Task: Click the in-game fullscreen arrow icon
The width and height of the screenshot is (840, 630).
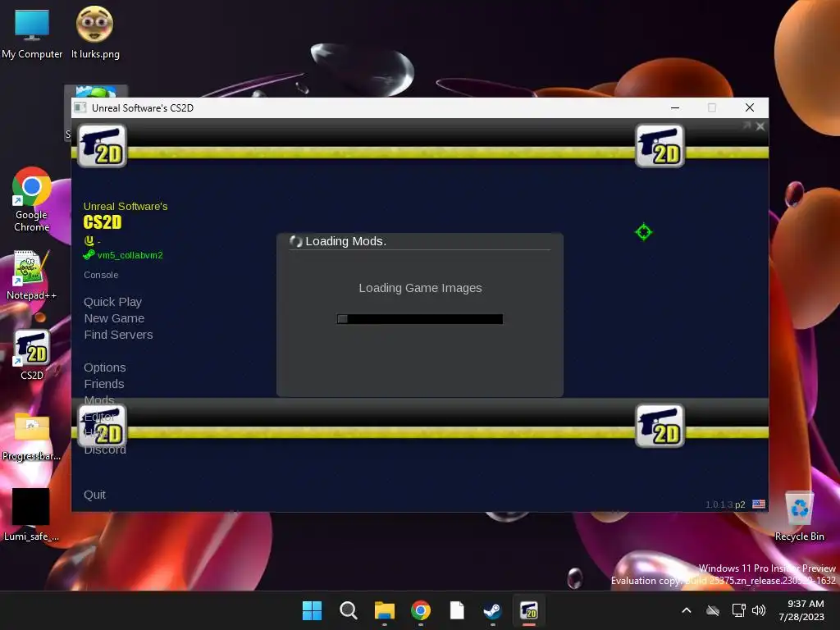Action: click(746, 126)
